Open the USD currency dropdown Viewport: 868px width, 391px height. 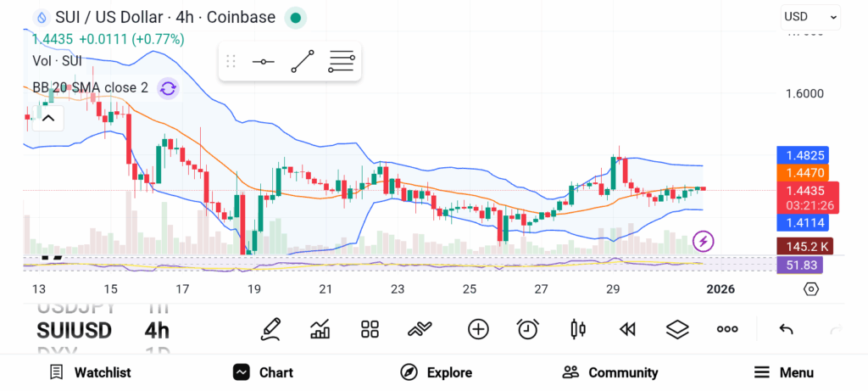tap(810, 16)
